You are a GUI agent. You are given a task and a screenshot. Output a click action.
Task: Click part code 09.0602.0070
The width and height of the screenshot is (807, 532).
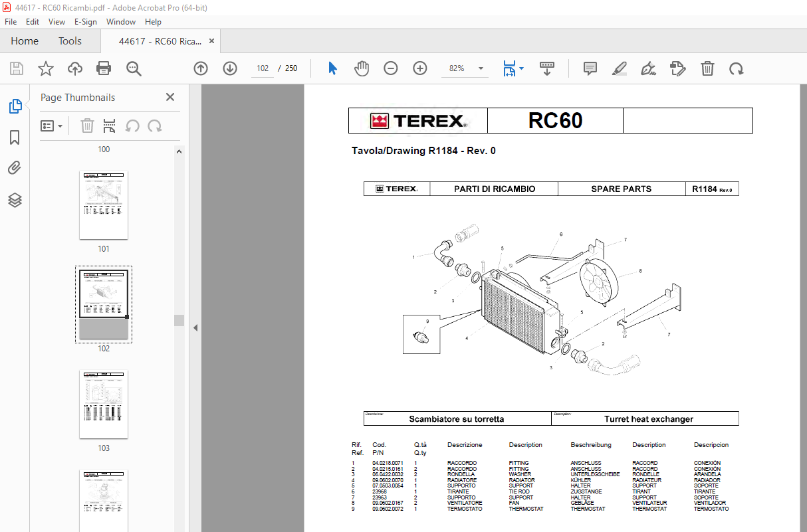pos(388,480)
